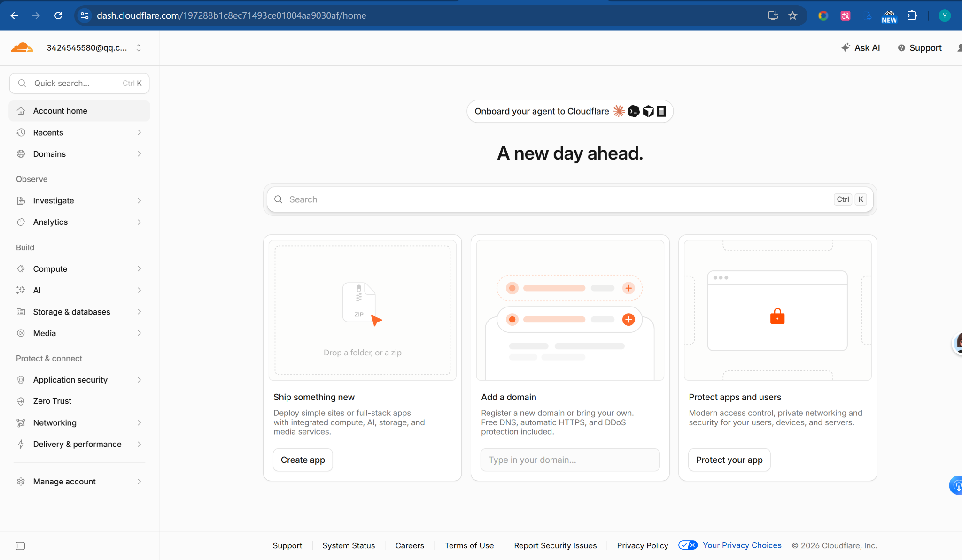Open the Privacy Policy footer link
Image resolution: width=962 pixels, height=560 pixels.
pos(643,545)
